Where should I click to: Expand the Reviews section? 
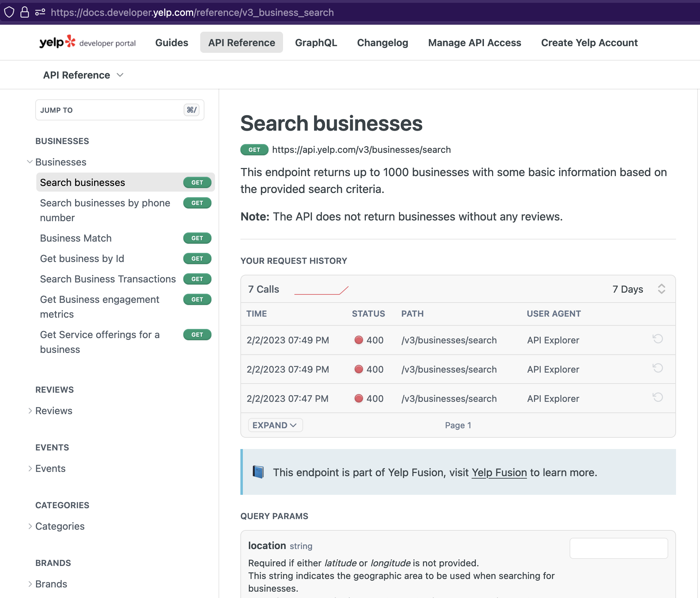[30, 411]
